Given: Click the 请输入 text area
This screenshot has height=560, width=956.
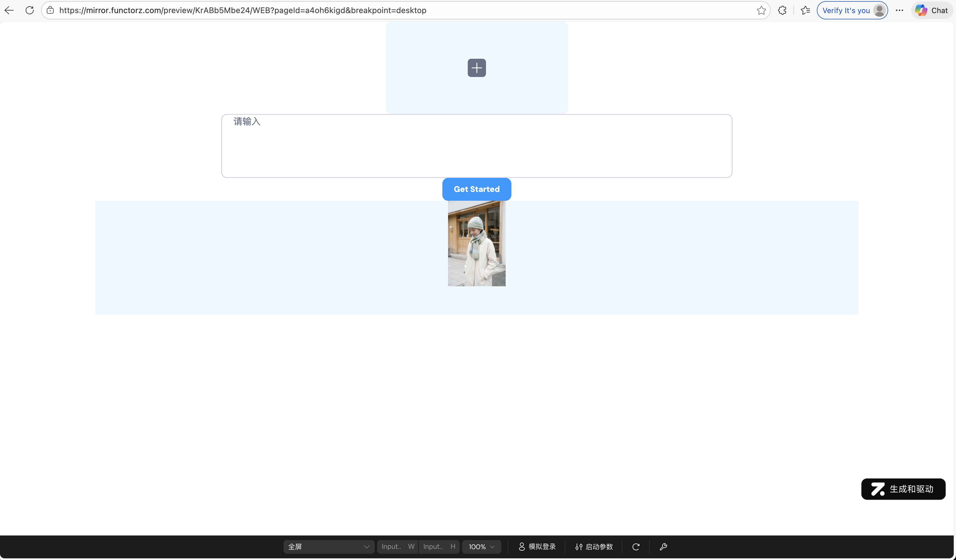Looking at the screenshot, I should tap(477, 146).
